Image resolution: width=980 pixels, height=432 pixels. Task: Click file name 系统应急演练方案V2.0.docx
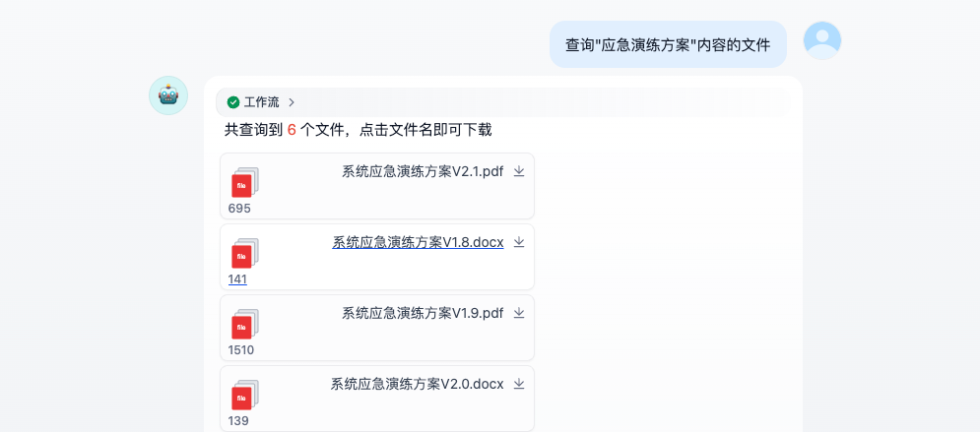point(417,384)
